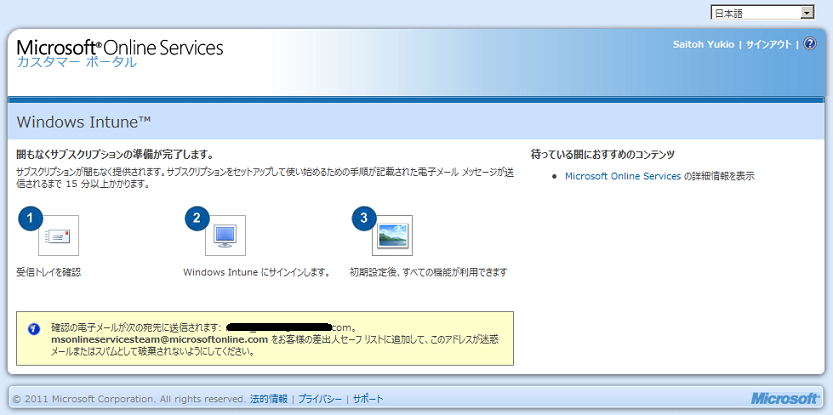Click the info icon in the yellow notice
Screen dimensions: 833x415
[x=34, y=327]
